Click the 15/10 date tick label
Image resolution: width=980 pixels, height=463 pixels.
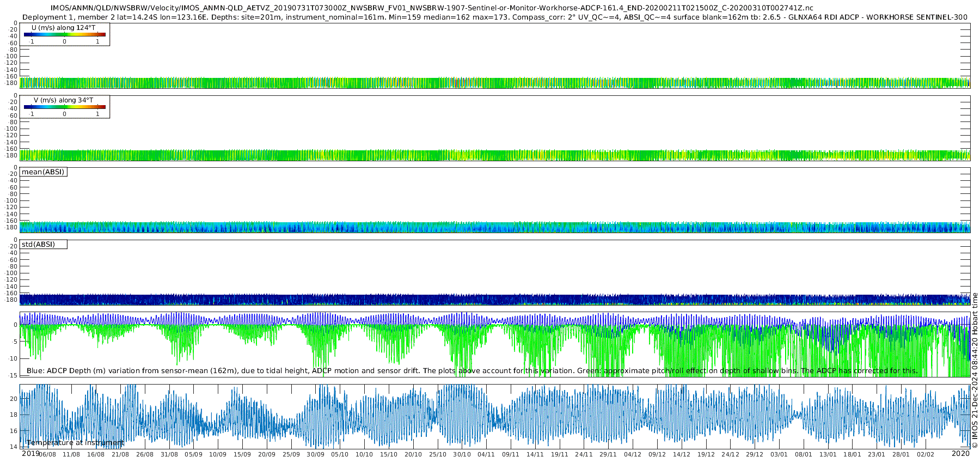389,454
